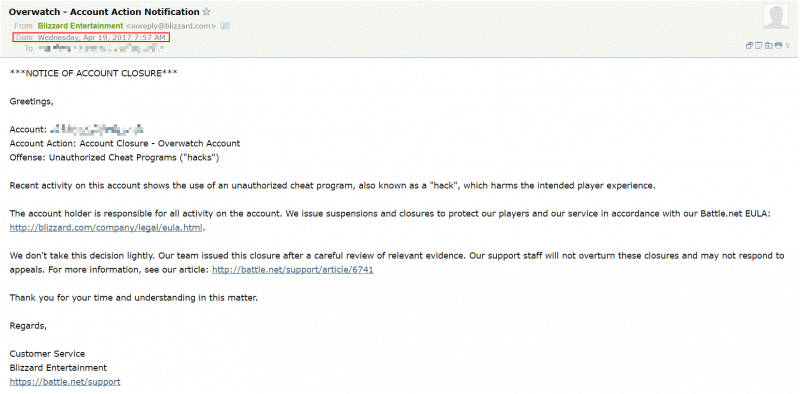Expand more actions double-chevron in header
800x394 pixels.
click(x=788, y=46)
